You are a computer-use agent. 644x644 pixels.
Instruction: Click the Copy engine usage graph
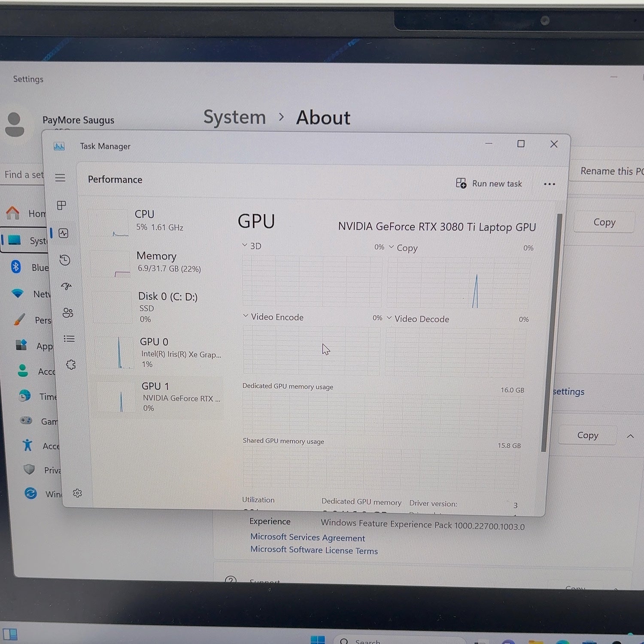pos(458,283)
